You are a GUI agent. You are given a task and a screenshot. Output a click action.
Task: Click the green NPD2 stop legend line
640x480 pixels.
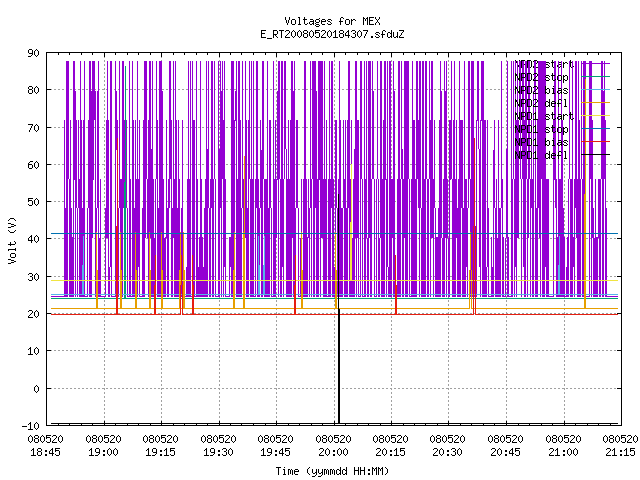tap(596, 77)
